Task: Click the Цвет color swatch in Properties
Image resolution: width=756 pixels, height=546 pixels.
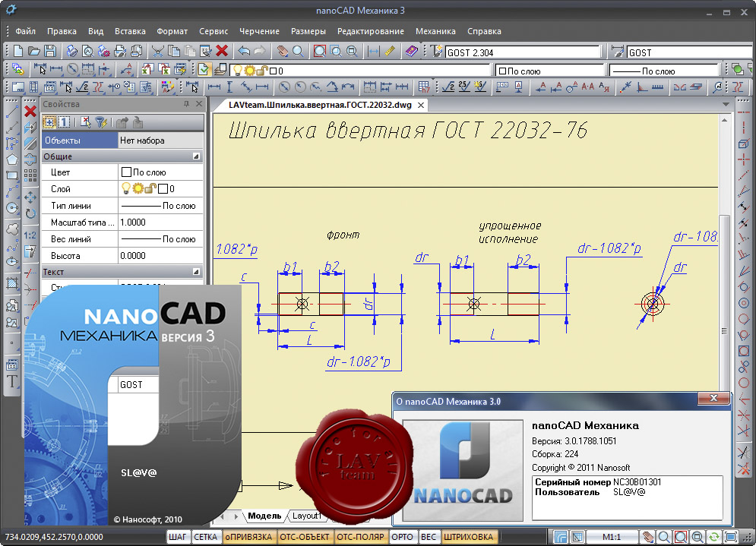Action: 126,172
